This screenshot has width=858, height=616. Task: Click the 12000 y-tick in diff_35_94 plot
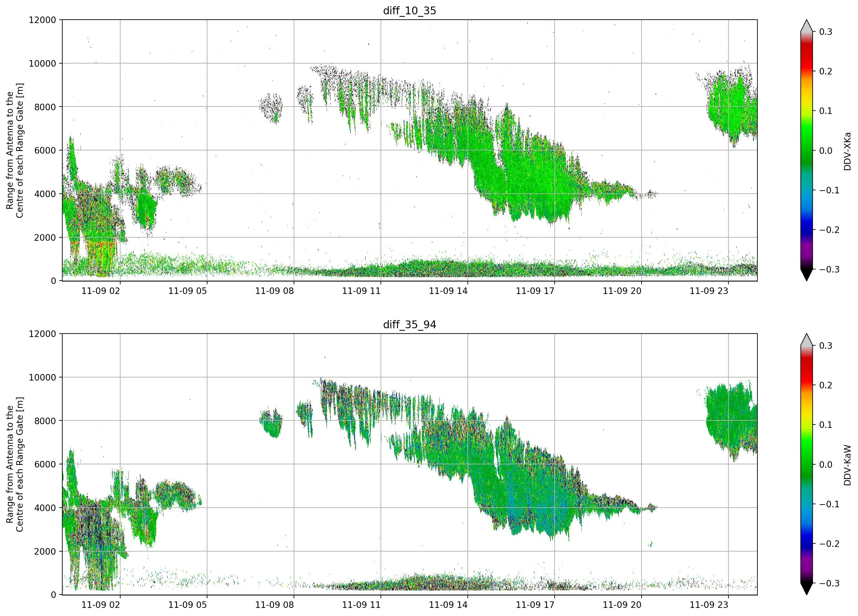click(x=42, y=334)
